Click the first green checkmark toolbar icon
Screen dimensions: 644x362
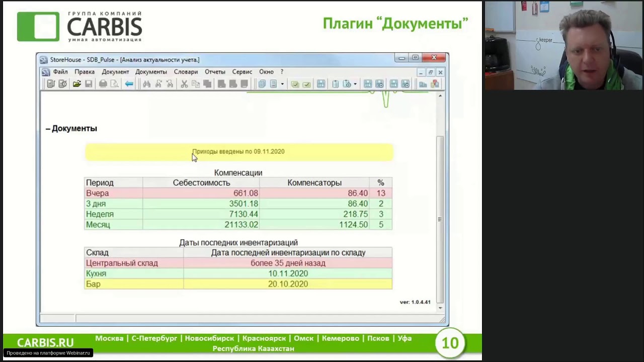295,84
